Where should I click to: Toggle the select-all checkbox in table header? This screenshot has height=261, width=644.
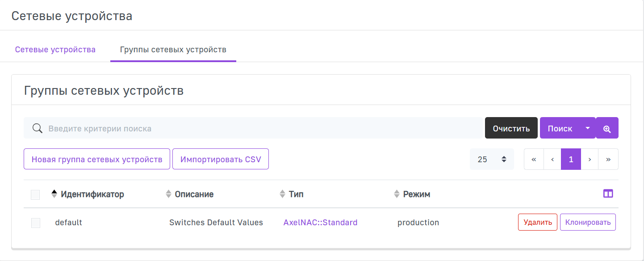click(35, 194)
